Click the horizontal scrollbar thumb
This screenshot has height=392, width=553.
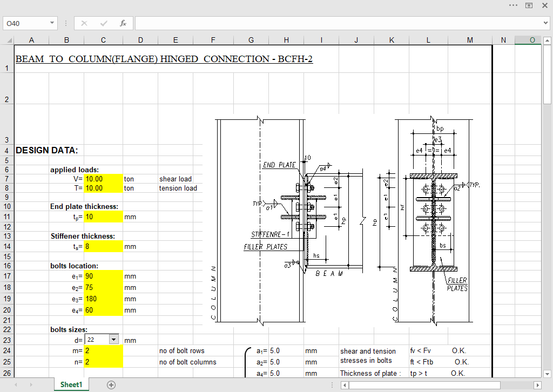click(424, 385)
